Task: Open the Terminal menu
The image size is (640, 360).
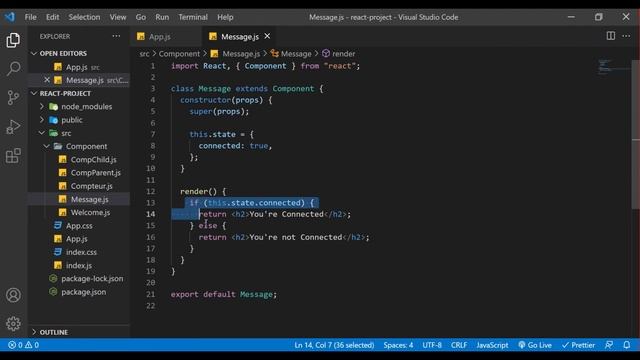Action: (193, 17)
